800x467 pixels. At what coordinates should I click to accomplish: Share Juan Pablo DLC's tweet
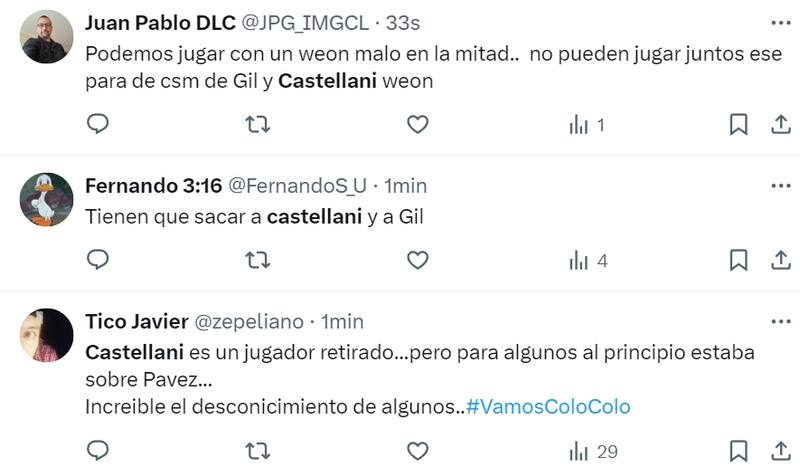pos(780,124)
